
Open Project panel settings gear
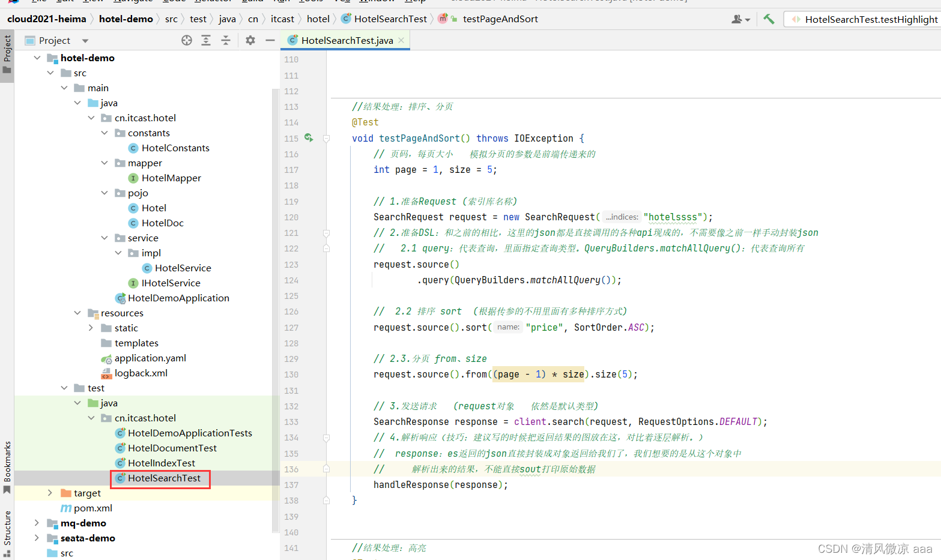(x=250, y=40)
